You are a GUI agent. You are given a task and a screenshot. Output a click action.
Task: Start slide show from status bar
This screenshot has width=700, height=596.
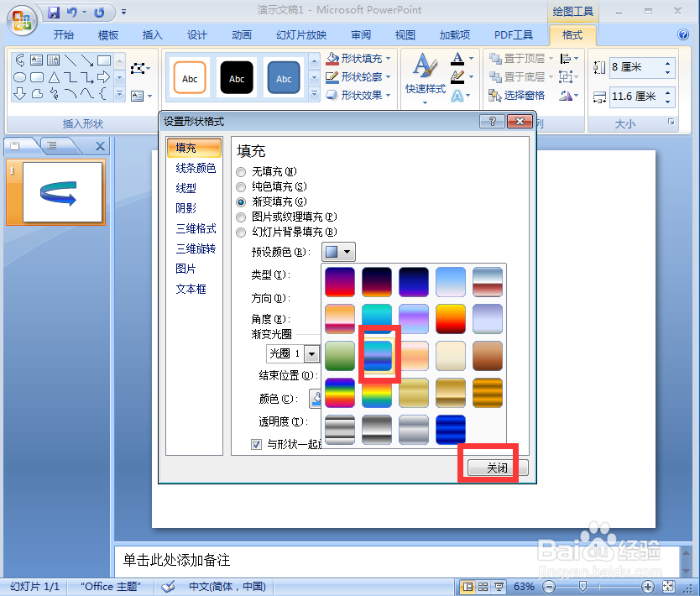[x=499, y=587]
